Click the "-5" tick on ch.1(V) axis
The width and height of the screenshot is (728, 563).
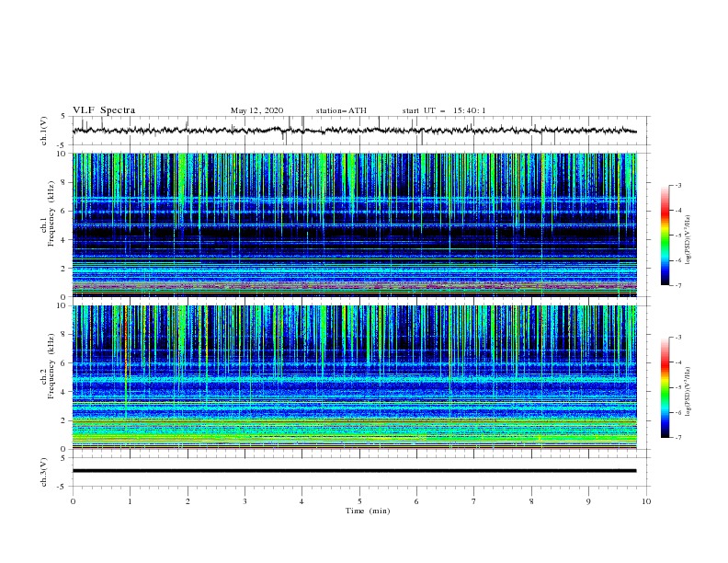click(x=62, y=145)
